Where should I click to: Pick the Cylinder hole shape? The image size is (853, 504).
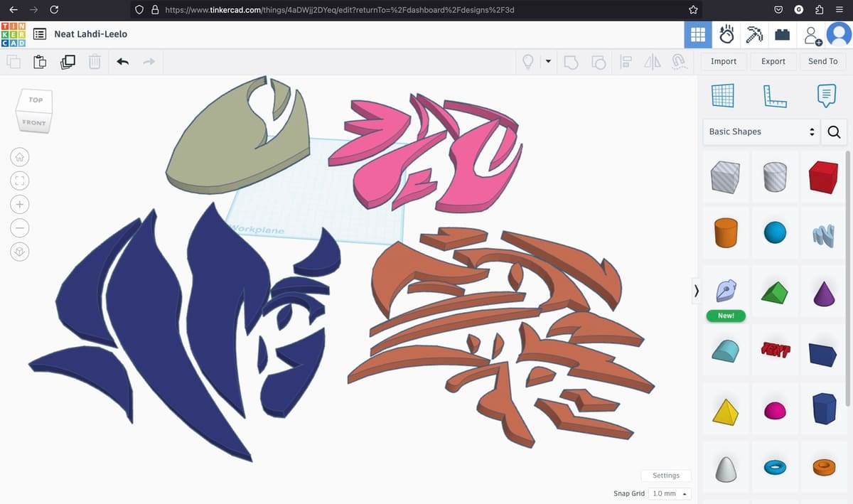point(776,177)
